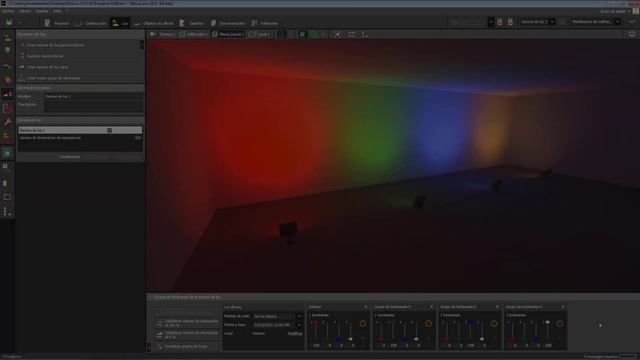Open the Vista menu

[57, 11]
